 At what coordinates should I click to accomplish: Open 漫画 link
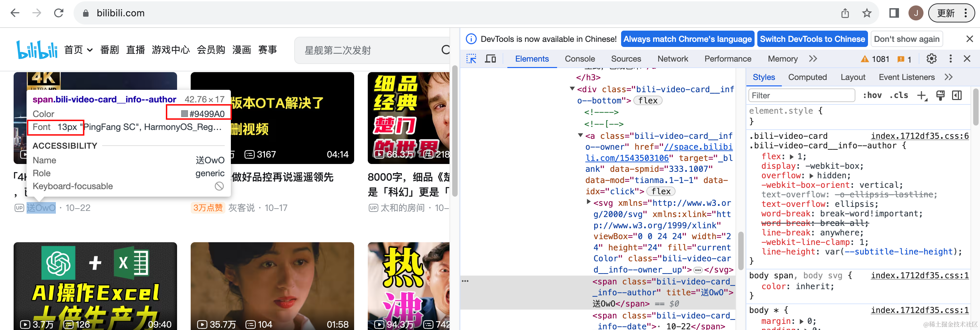[241, 50]
